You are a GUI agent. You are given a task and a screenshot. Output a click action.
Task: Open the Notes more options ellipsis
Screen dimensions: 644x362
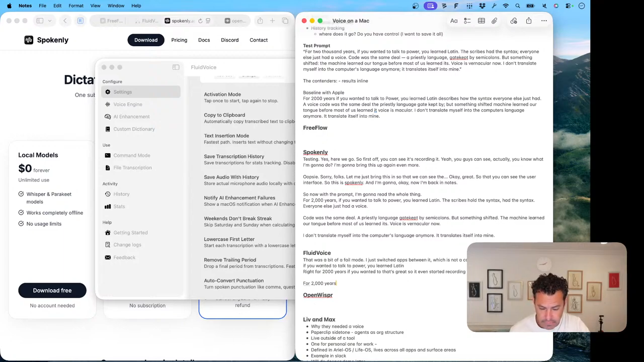point(544,21)
